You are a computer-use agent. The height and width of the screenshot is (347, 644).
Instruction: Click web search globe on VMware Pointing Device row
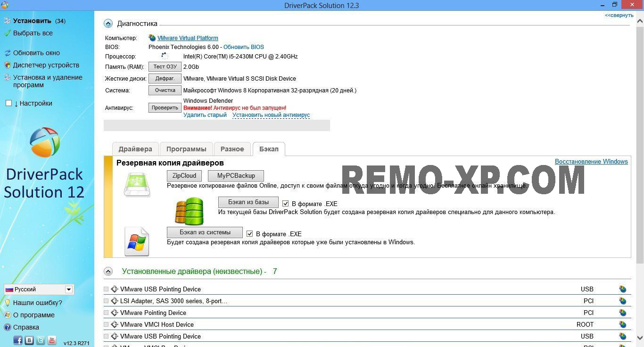click(623, 313)
